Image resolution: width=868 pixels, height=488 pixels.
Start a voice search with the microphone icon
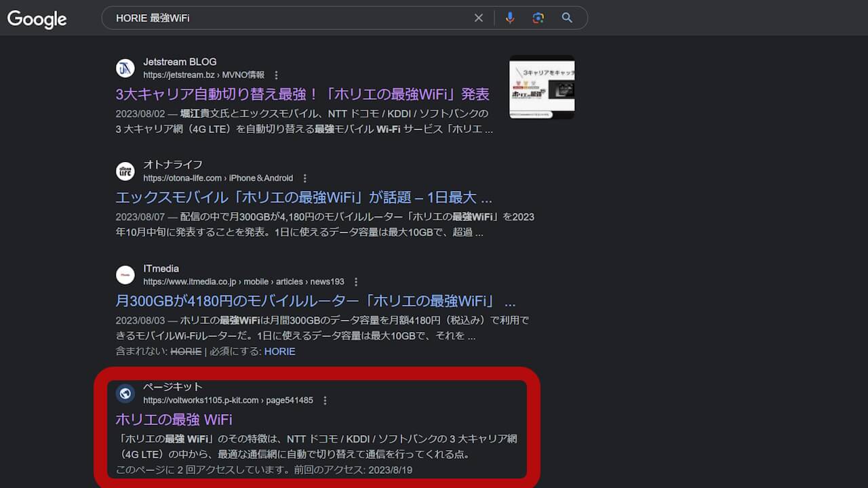(510, 18)
